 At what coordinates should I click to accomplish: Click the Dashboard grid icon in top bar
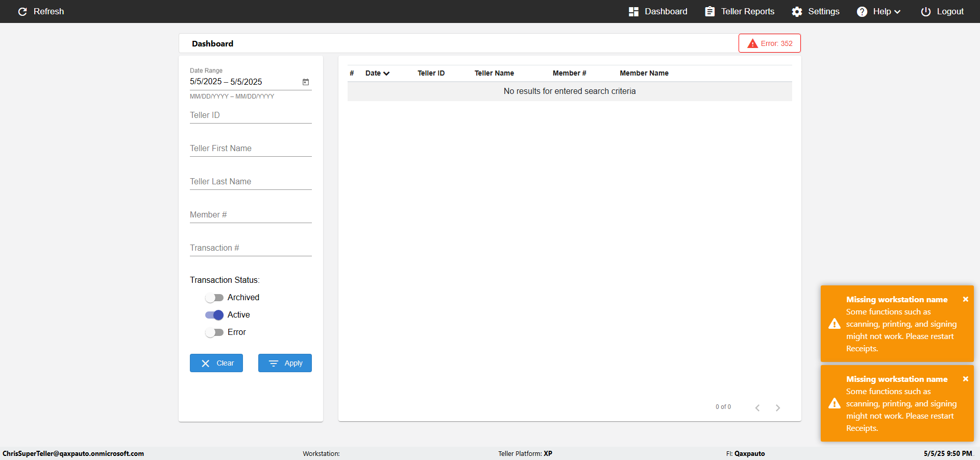pos(633,11)
